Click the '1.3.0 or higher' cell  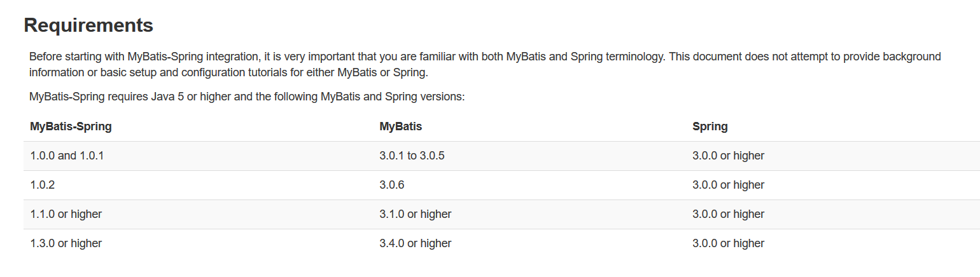(x=66, y=243)
